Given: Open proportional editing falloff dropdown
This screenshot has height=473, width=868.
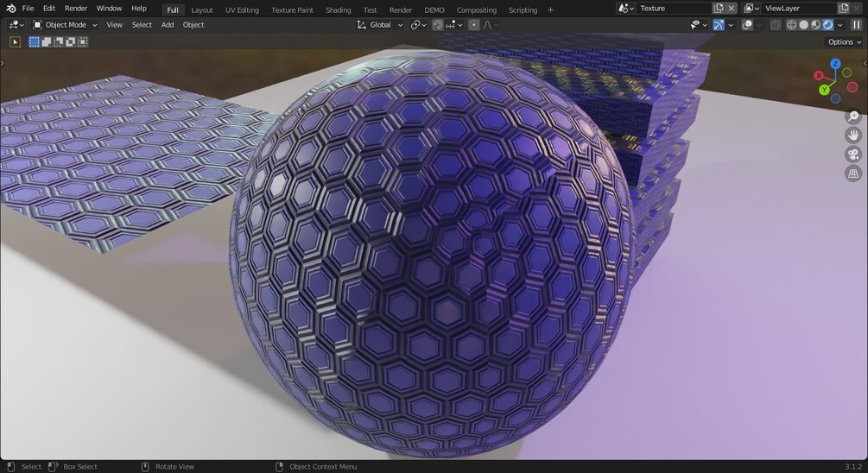Looking at the screenshot, I should (x=491, y=25).
